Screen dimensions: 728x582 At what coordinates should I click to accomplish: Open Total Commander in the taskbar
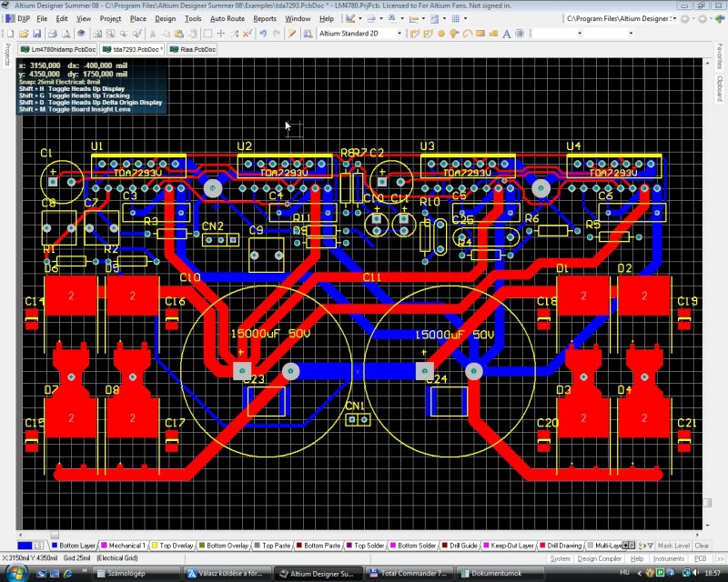tap(409, 574)
